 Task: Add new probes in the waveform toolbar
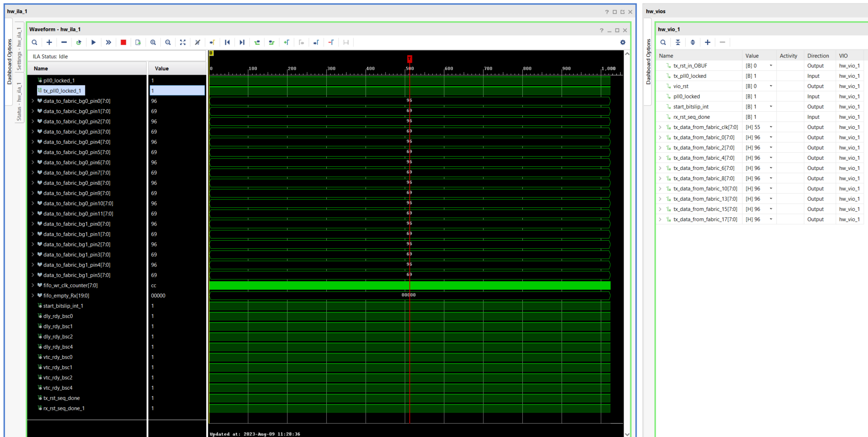[49, 42]
